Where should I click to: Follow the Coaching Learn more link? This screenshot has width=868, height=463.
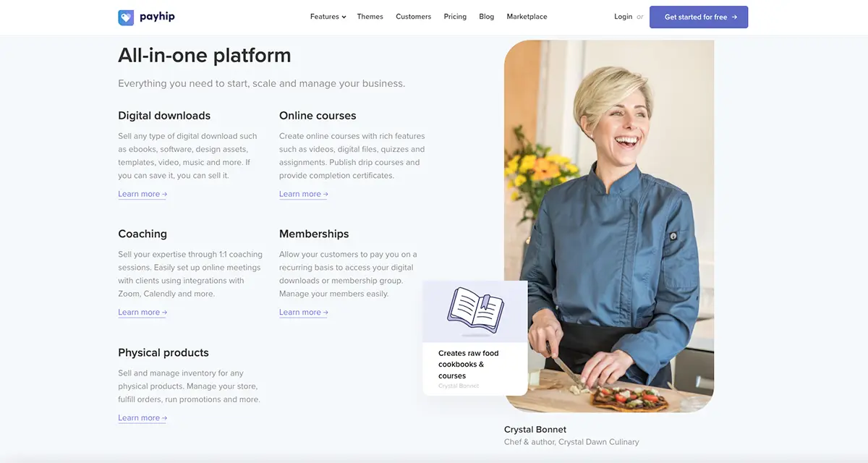pos(142,313)
